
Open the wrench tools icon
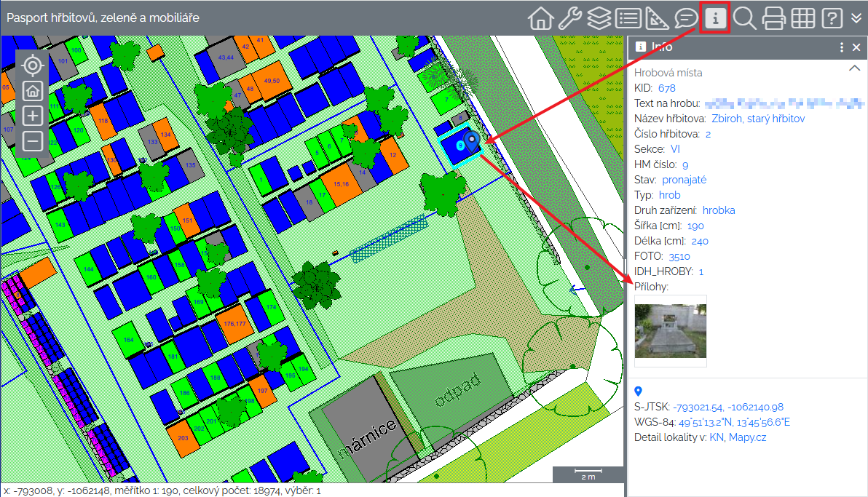click(569, 18)
